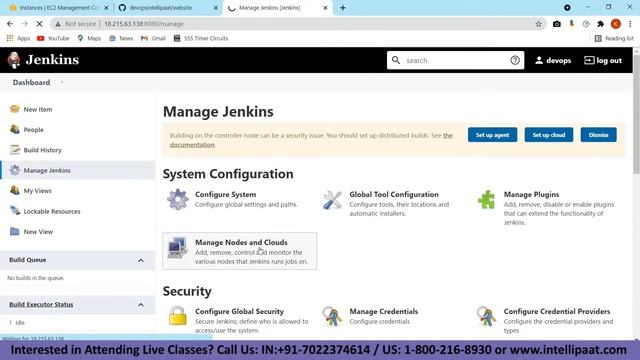Close the GitHub website tab
The image size is (640, 360).
216,8
